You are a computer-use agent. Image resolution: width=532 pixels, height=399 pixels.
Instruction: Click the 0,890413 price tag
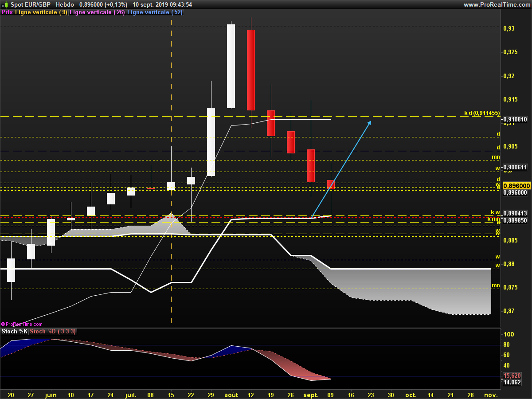click(516, 213)
